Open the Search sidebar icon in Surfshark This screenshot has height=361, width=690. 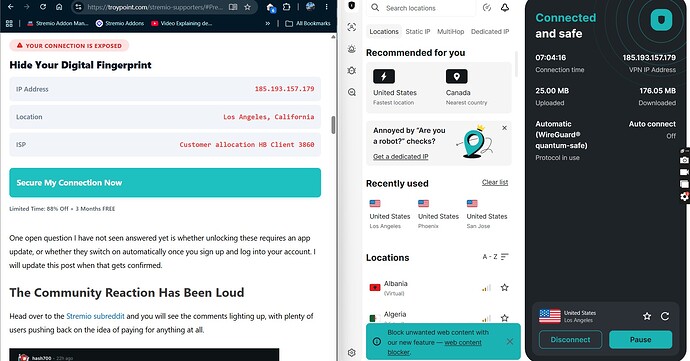tap(352, 92)
